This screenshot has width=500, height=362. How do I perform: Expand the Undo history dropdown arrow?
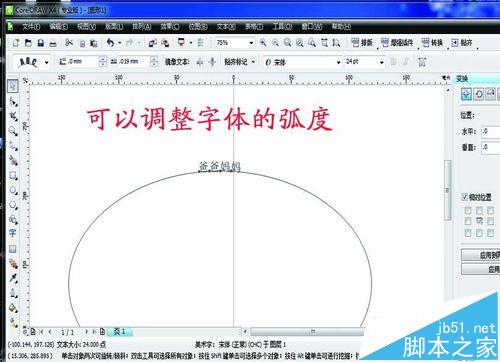[120, 43]
